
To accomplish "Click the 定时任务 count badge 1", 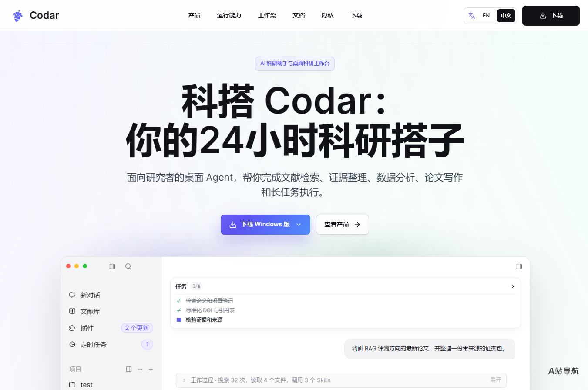I will tap(147, 345).
